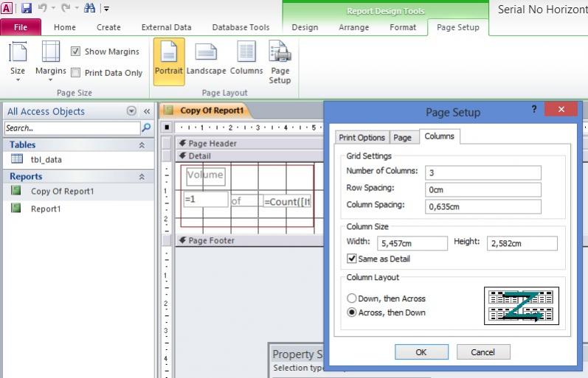
Task: Click the column Width field
Action: 412,243
